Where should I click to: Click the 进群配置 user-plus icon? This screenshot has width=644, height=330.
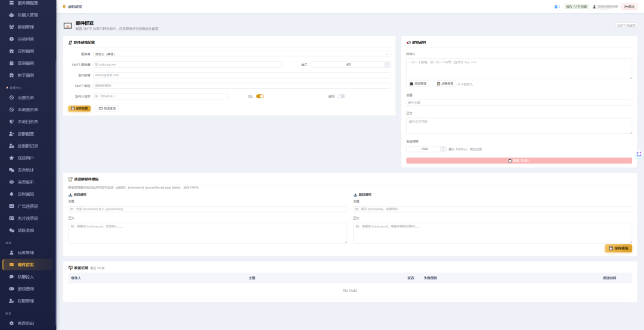click(11, 134)
